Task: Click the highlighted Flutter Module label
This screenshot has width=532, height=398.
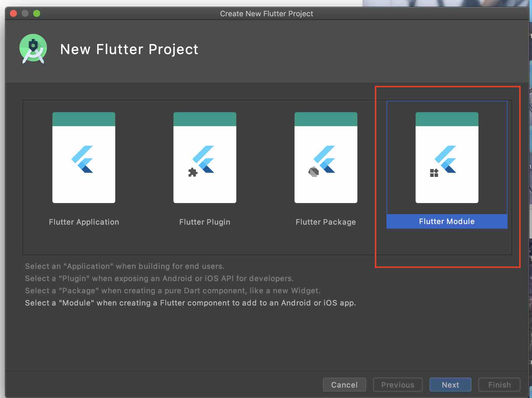Action: point(447,221)
